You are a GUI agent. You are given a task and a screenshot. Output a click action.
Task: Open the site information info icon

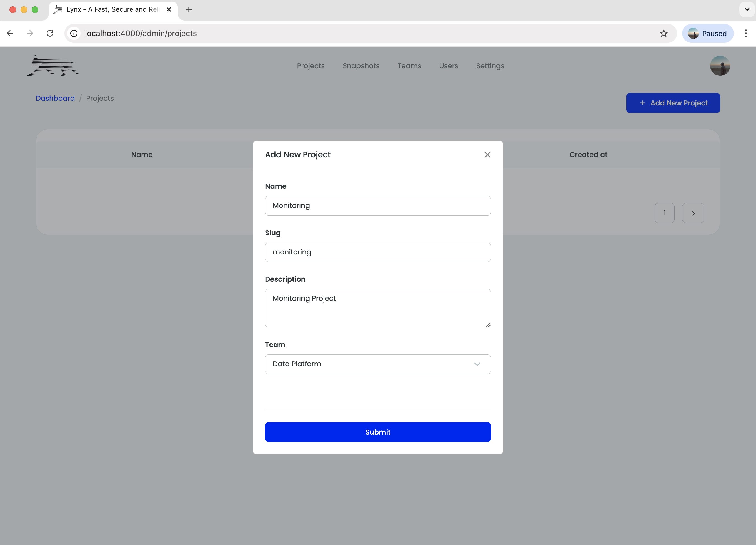pos(74,33)
